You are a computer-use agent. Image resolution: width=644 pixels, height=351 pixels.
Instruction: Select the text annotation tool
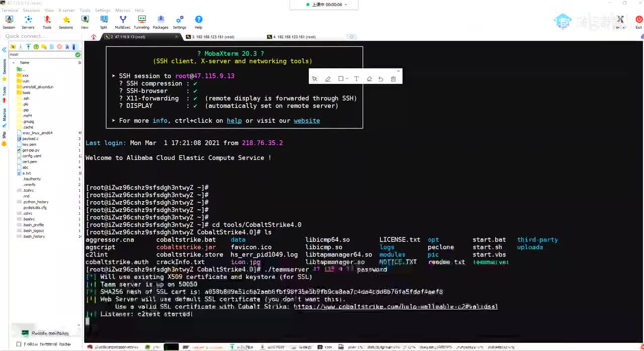click(356, 79)
